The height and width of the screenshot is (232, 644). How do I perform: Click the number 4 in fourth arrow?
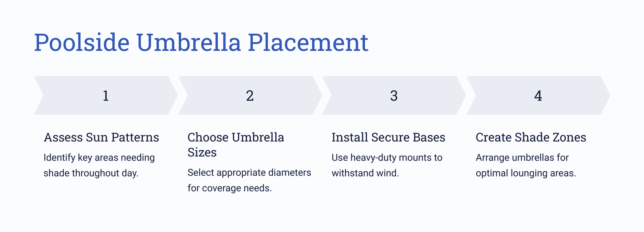pos(538,96)
